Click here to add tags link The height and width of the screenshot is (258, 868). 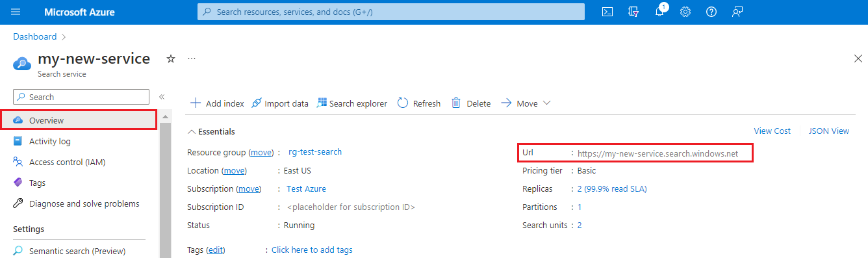(312, 250)
